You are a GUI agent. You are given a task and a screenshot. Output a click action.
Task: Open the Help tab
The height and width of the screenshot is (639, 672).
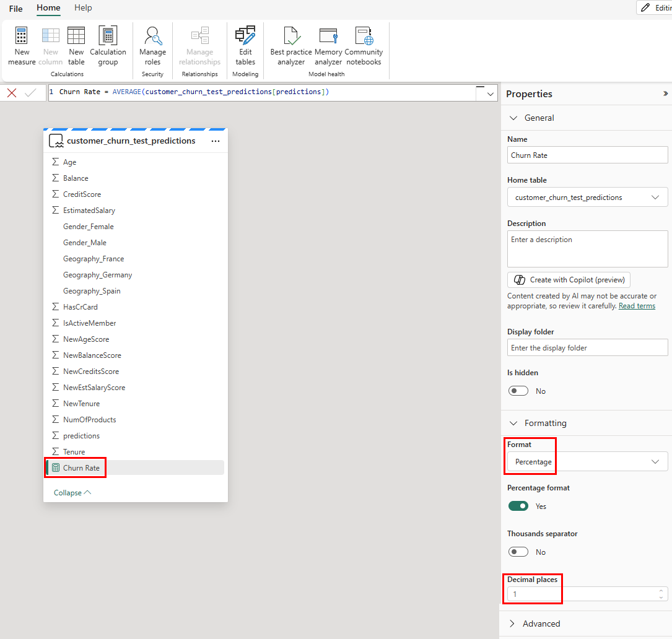83,7
